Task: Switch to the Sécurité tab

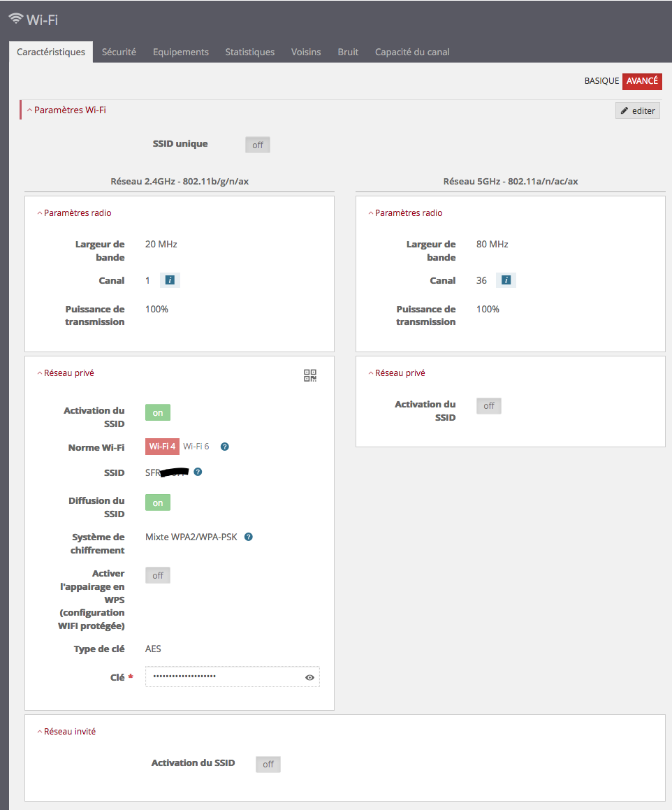Action: click(x=119, y=52)
